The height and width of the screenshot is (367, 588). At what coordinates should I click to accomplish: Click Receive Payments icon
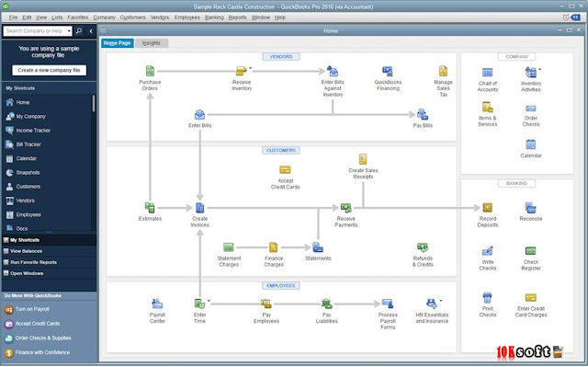click(x=345, y=208)
